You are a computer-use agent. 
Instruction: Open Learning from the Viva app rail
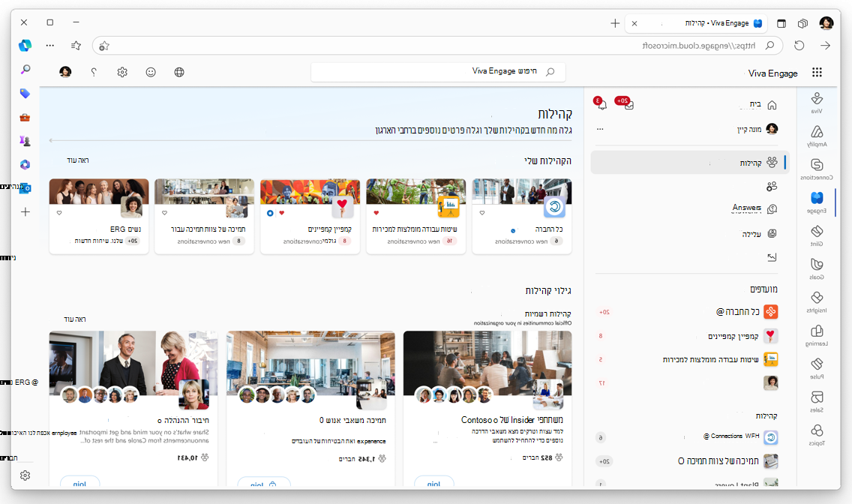(x=816, y=335)
